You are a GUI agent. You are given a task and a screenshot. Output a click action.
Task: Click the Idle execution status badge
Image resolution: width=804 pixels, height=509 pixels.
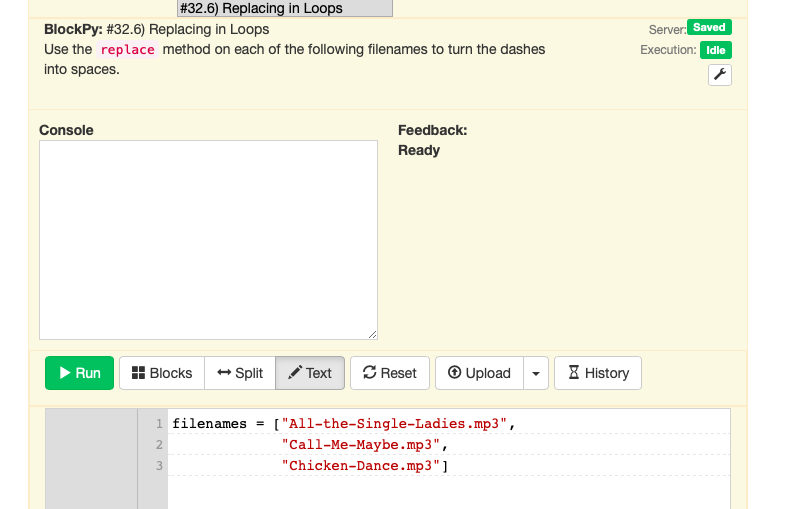(715, 50)
